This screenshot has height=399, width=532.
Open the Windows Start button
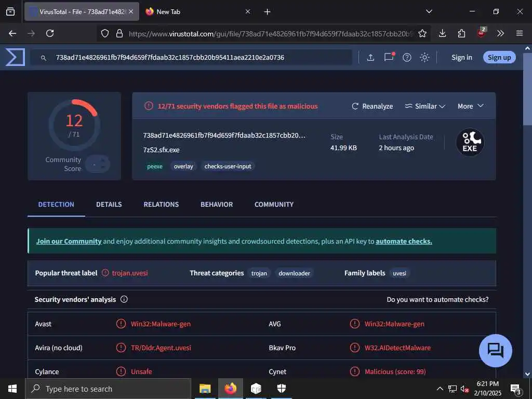(12, 389)
